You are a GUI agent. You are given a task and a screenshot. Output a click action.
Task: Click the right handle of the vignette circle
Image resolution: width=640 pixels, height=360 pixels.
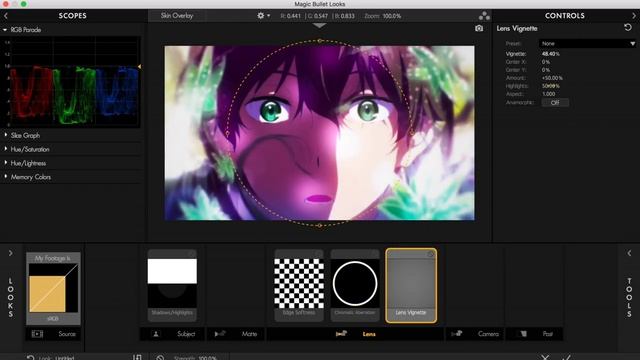point(412,133)
